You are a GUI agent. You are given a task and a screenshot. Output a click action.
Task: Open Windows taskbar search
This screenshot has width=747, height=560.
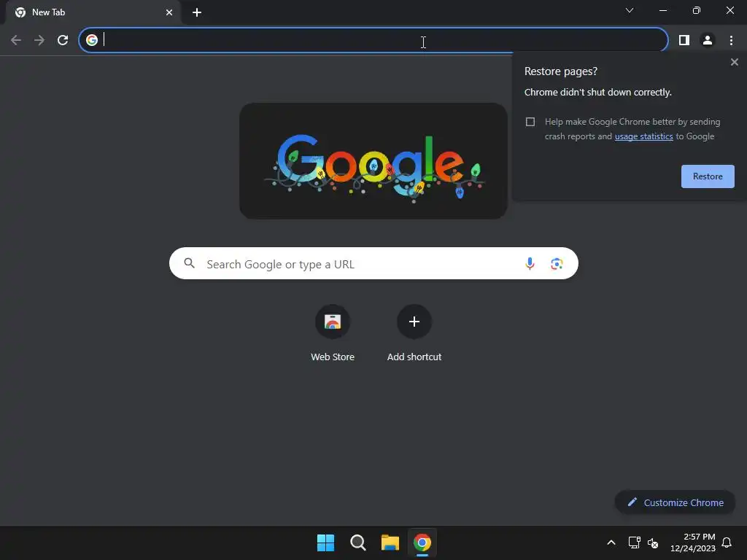pos(357,542)
